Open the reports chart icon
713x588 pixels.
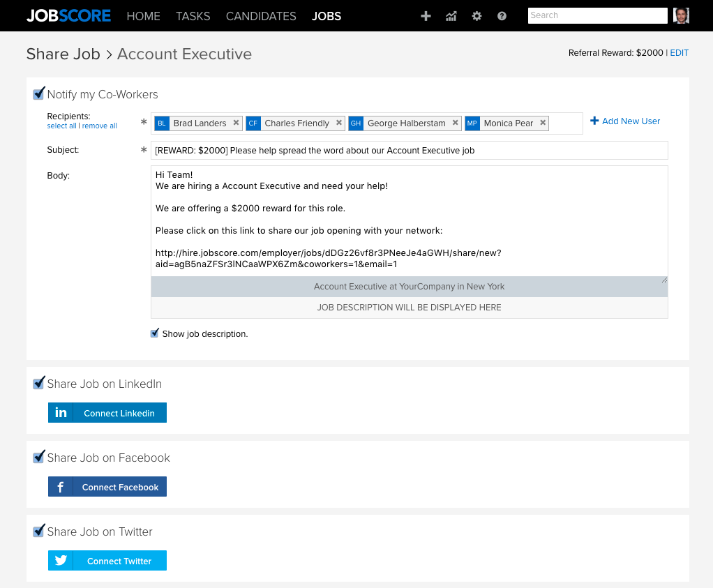tap(451, 16)
